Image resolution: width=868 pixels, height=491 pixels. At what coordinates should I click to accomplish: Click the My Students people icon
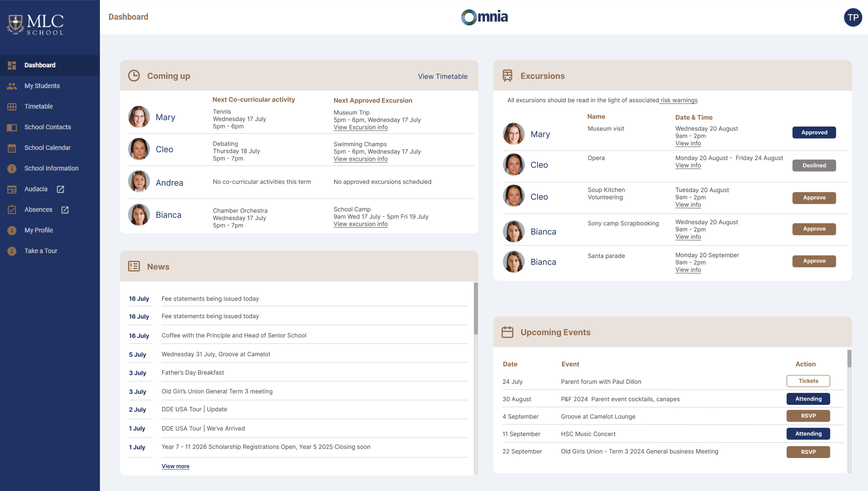click(12, 86)
